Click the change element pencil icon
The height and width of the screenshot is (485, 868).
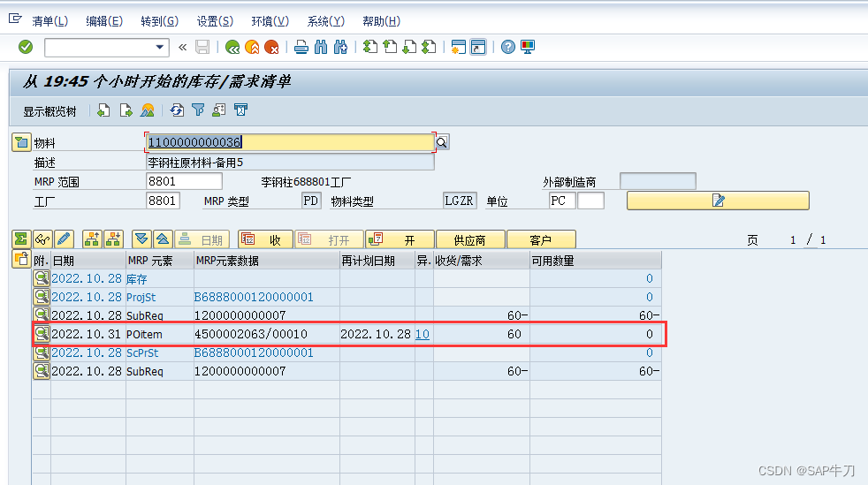coord(64,239)
